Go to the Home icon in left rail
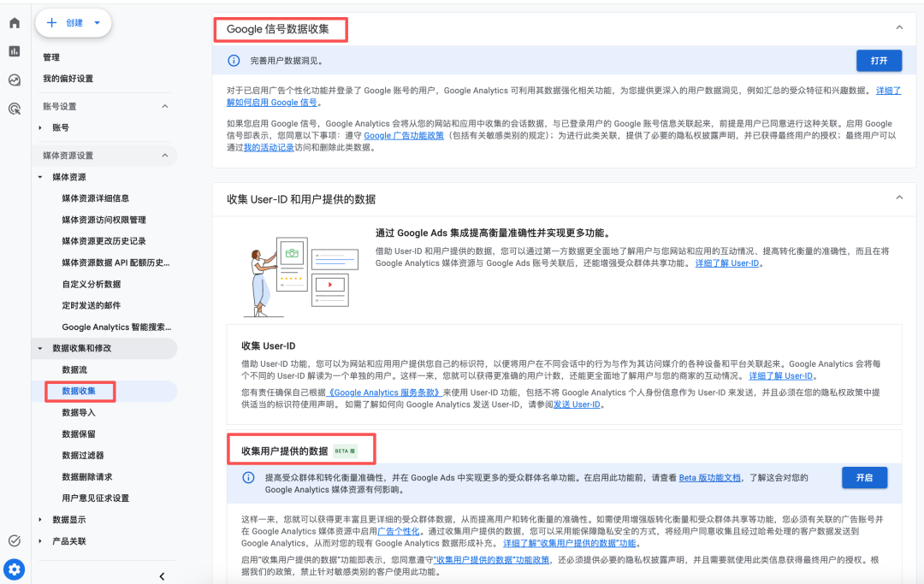The image size is (924, 584). point(15,23)
